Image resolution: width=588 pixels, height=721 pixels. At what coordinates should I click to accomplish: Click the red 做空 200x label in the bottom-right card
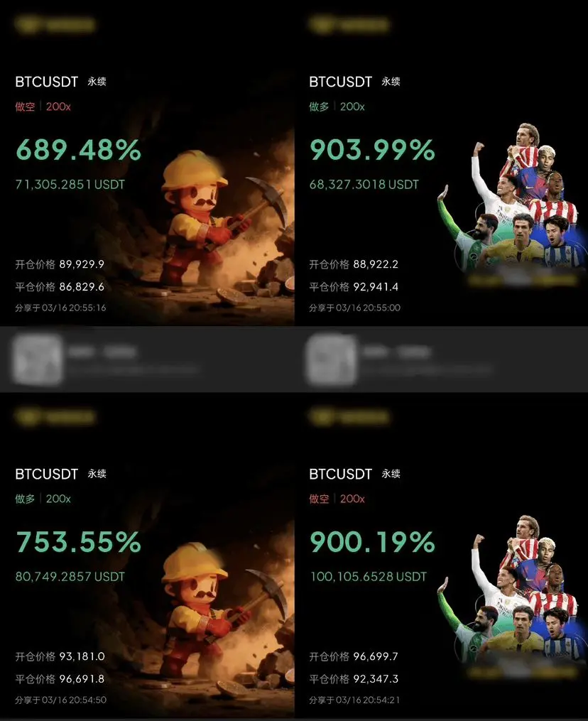coord(337,499)
